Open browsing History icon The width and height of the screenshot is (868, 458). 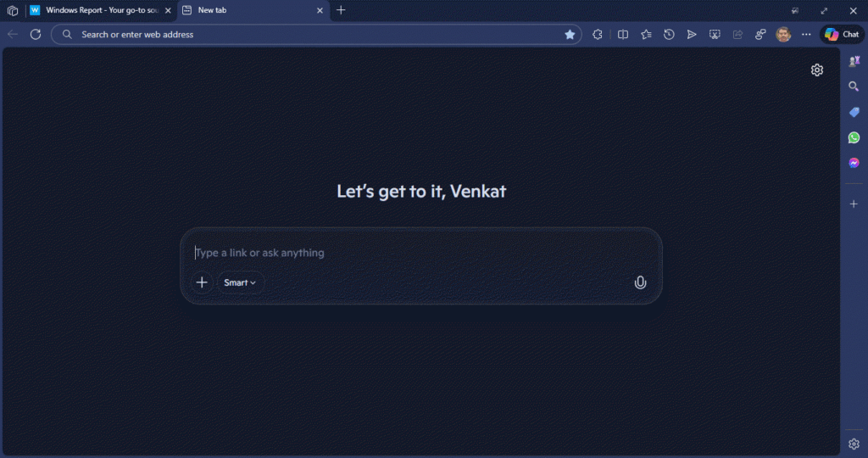tap(669, 35)
